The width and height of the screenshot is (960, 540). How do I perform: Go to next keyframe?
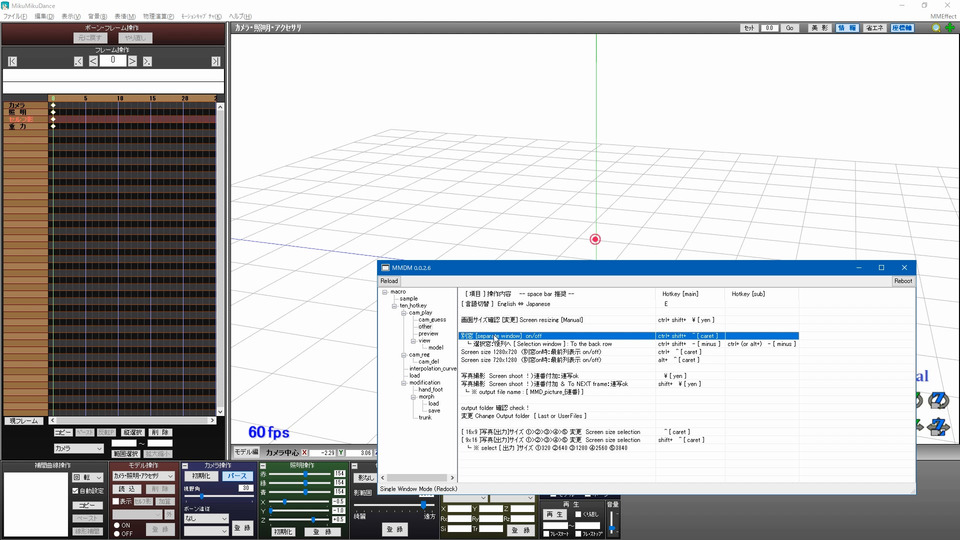[x=147, y=61]
